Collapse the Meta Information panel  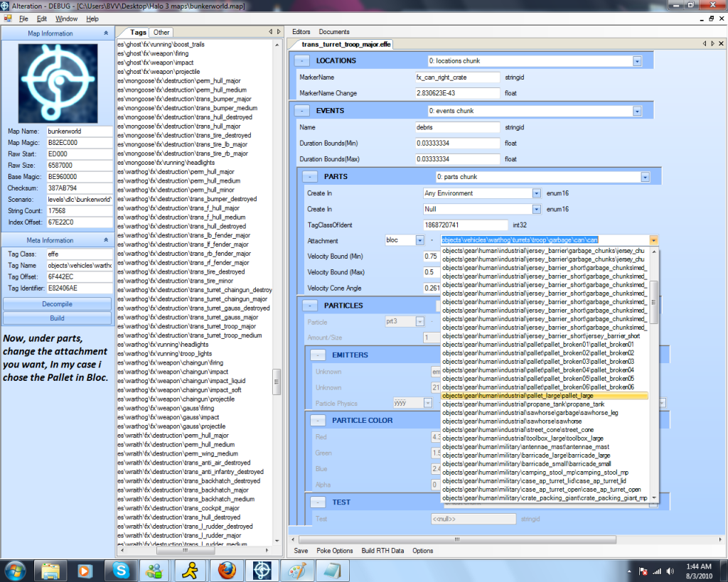[106, 240]
